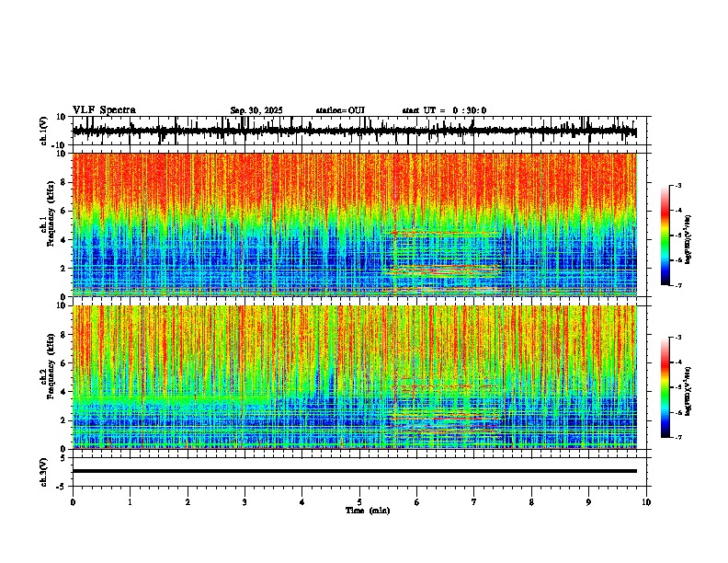This screenshot has width=728, height=563.
Task: Click the "-7" tick on ch.1 color bar
Action: (x=678, y=285)
